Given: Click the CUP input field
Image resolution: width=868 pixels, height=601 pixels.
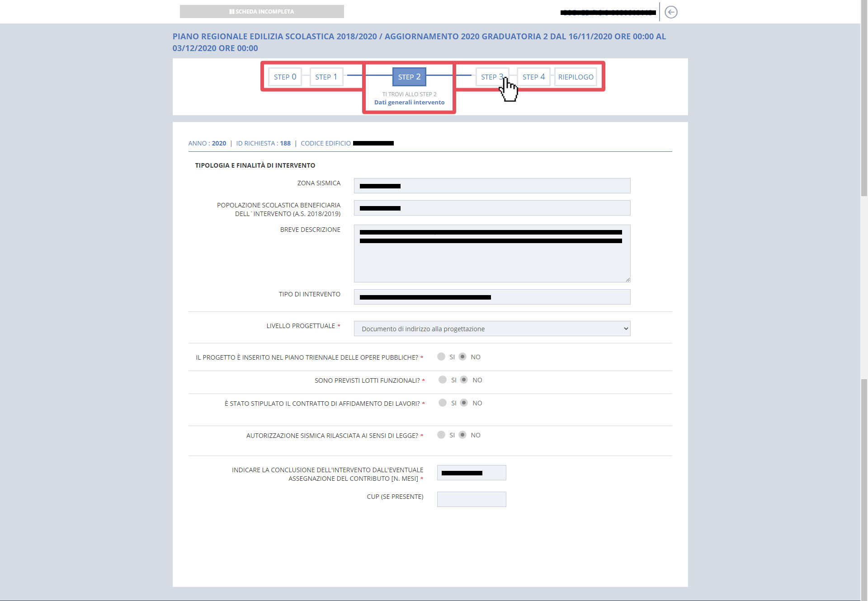Looking at the screenshot, I should tap(472, 499).
